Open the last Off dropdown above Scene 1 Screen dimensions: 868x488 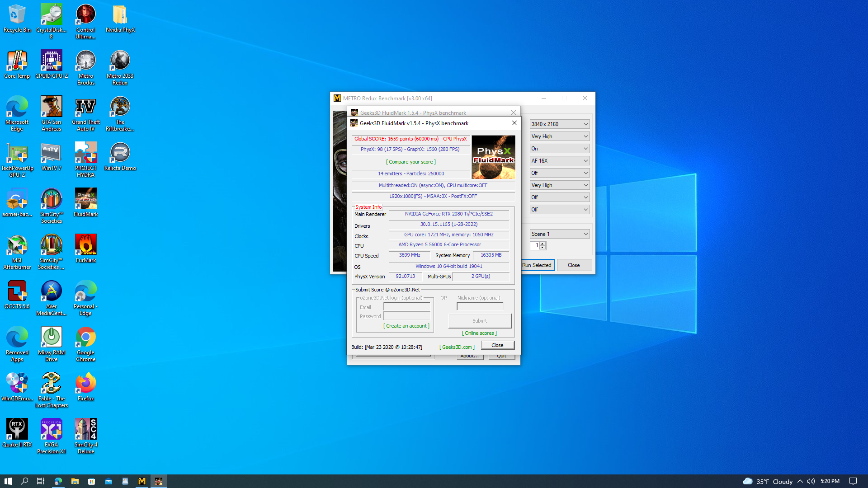[560, 209]
